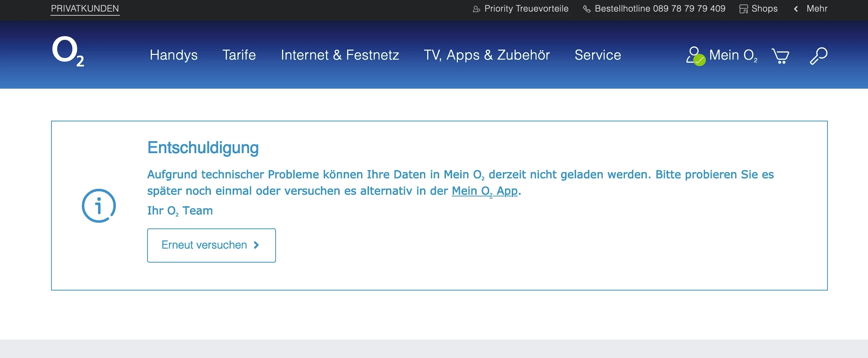Follow the Mein O2 App link
868x358 pixels.
(x=485, y=191)
